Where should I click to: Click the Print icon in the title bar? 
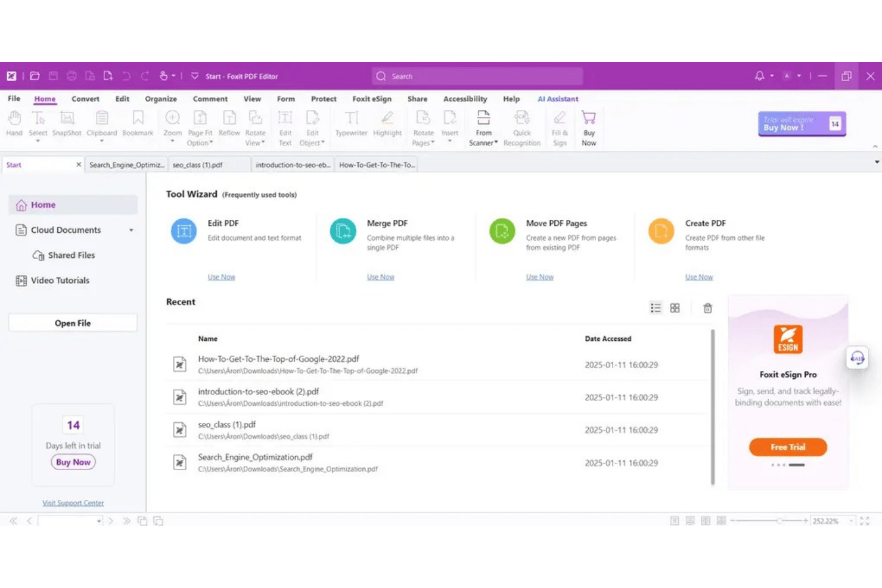point(72,76)
